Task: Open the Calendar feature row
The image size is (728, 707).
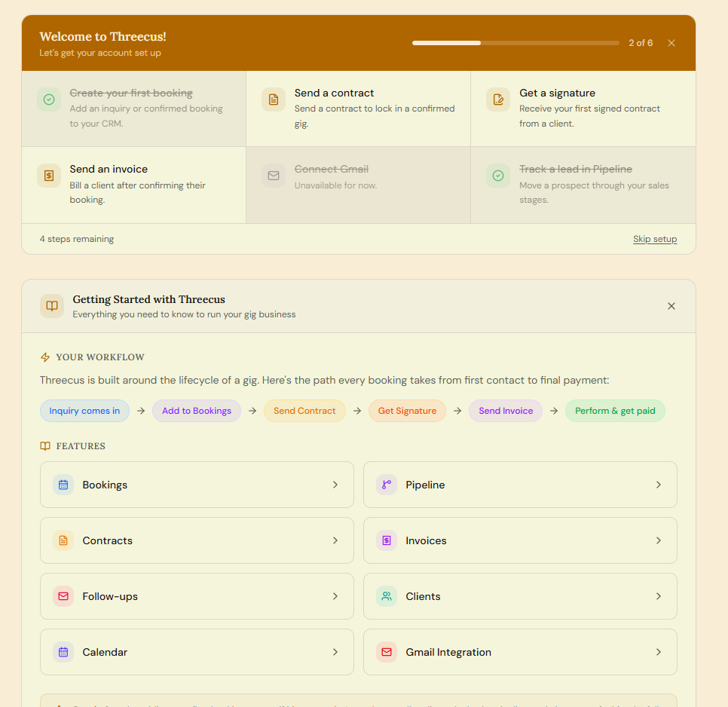Action: click(x=197, y=652)
